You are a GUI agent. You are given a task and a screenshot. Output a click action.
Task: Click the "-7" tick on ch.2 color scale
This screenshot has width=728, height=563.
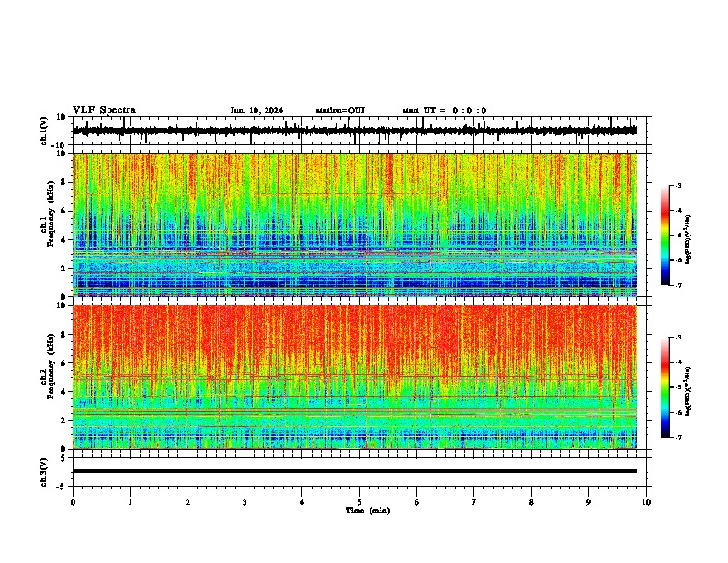point(678,438)
